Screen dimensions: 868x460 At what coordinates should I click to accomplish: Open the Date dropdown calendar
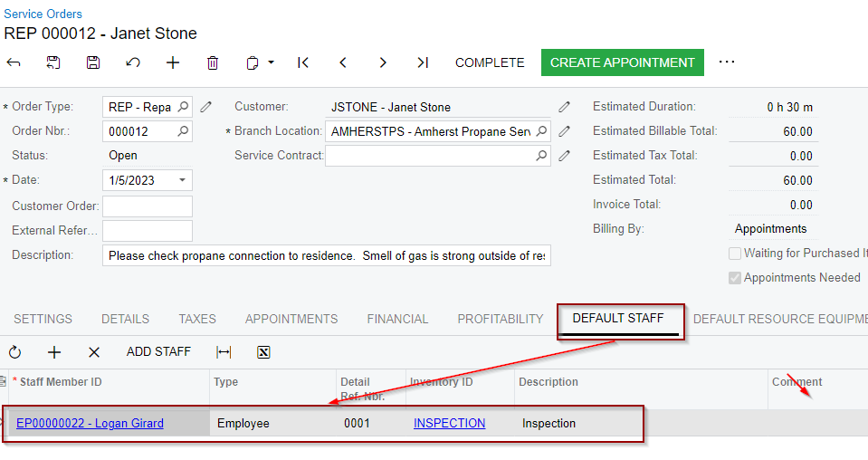(x=182, y=180)
